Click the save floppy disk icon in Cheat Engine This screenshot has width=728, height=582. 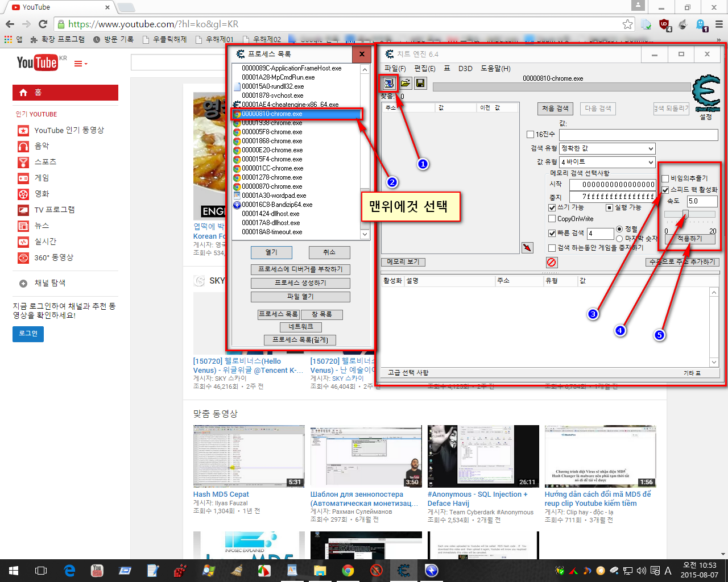click(x=420, y=83)
